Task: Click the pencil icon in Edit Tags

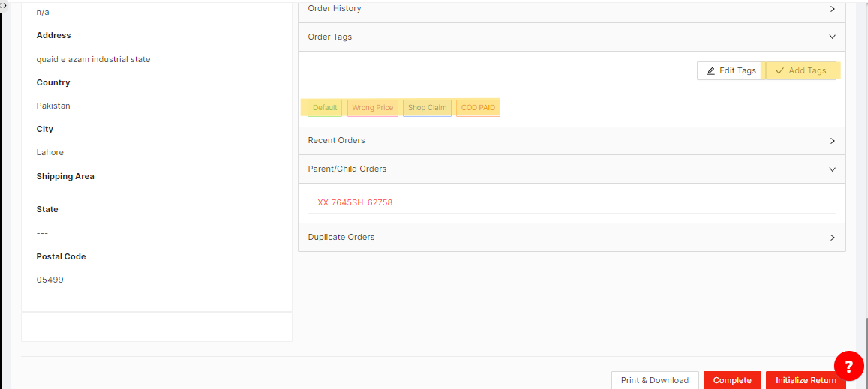Action: coord(711,71)
